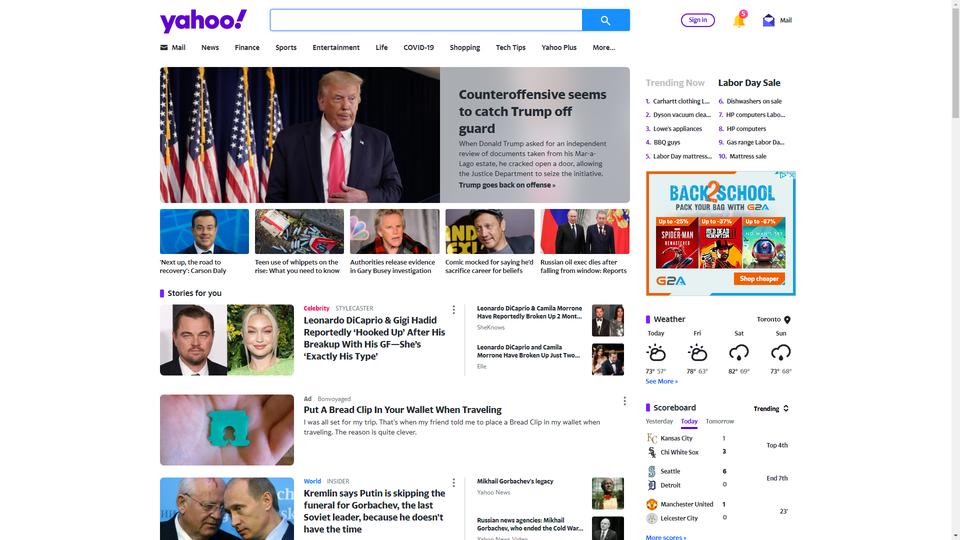Switch scoreboard to the Tomorrow tab
Image resolution: width=960 pixels, height=540 pixels.
point(719,421)
